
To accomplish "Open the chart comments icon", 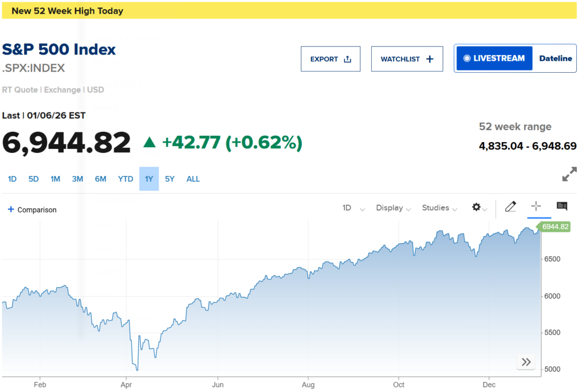I will point(562,206).
